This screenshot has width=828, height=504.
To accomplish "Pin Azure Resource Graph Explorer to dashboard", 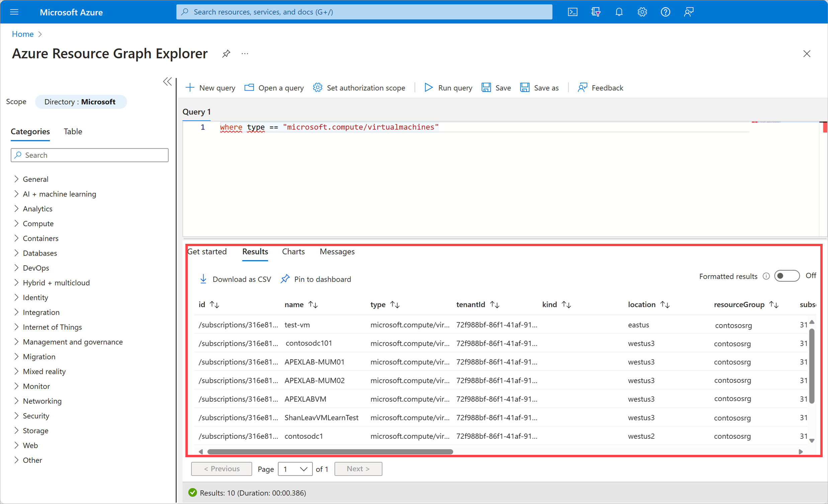I will (x=226, y=54).
